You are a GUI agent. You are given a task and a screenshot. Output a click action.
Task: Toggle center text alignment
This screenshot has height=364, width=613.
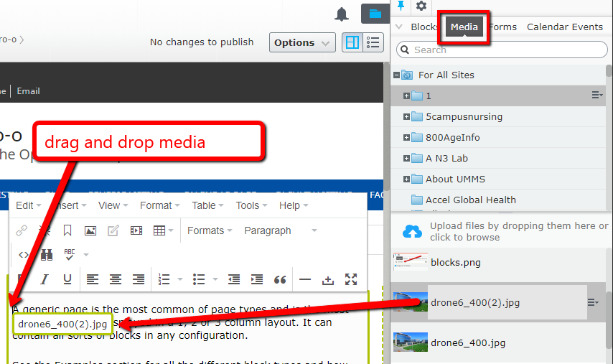click(x=116, y=279)
